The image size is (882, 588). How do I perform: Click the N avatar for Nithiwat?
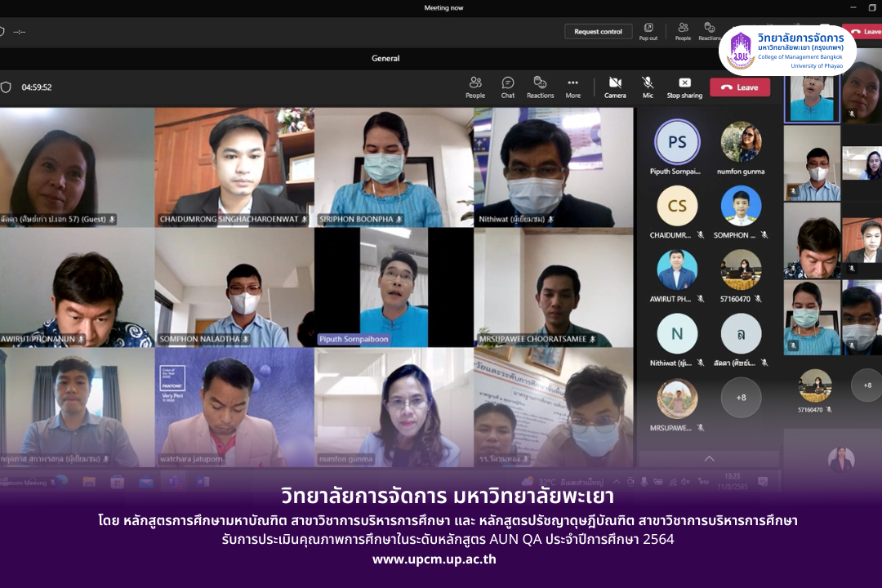677,334
